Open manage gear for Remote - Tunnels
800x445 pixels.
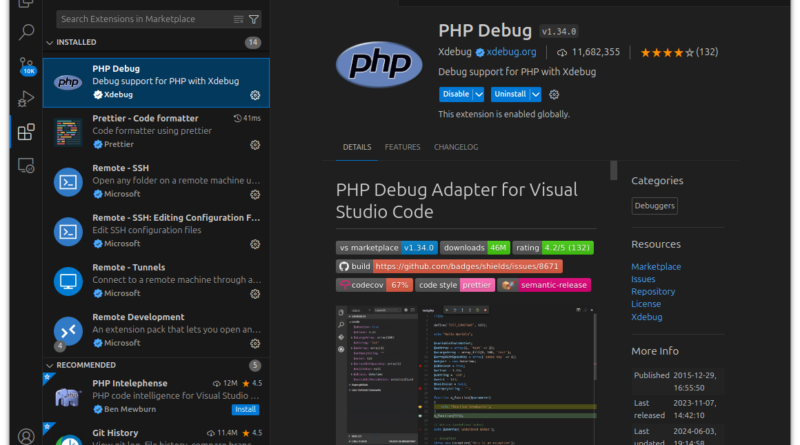click(x=255, y=294)
